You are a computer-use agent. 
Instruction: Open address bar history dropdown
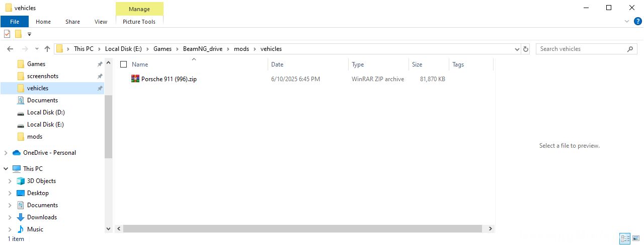click(x=517, y=49)
